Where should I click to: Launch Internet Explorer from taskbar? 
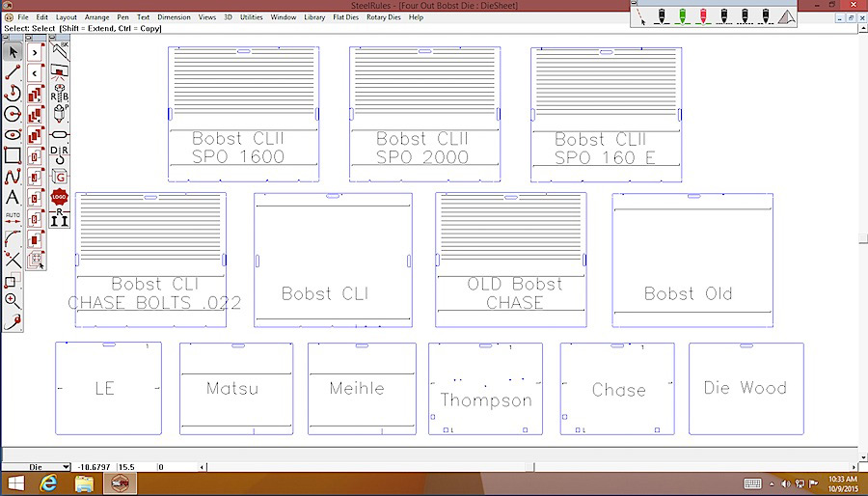49,483
